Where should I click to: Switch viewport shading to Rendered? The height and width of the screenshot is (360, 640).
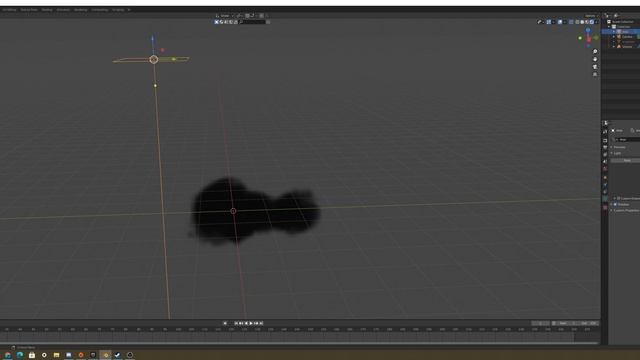coord(591,22)
